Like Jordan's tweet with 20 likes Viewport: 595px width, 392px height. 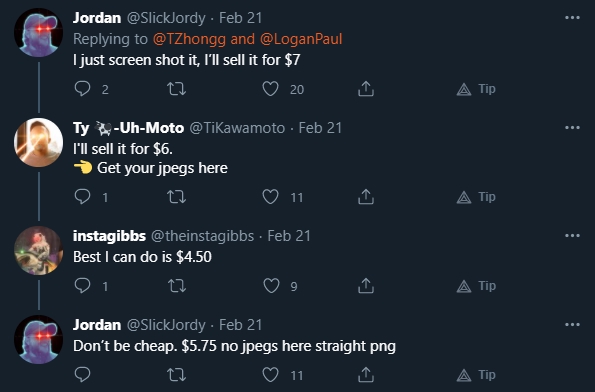[271, 89]
